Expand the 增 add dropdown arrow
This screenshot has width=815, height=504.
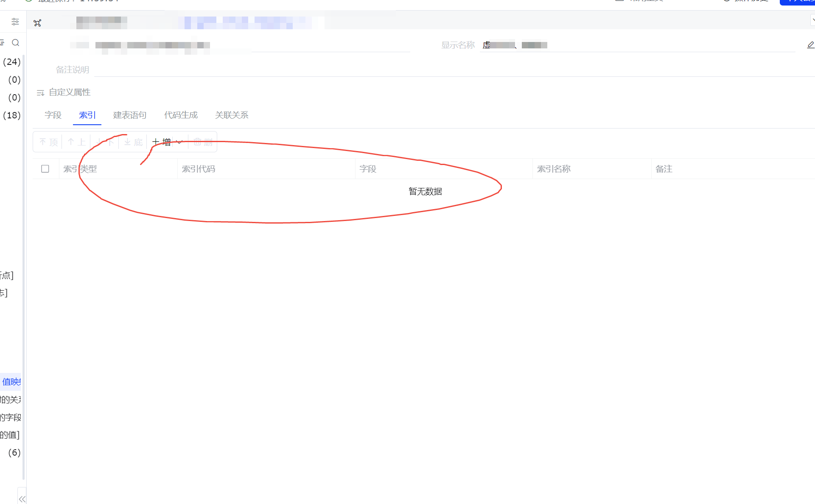[x=179, y=142]
